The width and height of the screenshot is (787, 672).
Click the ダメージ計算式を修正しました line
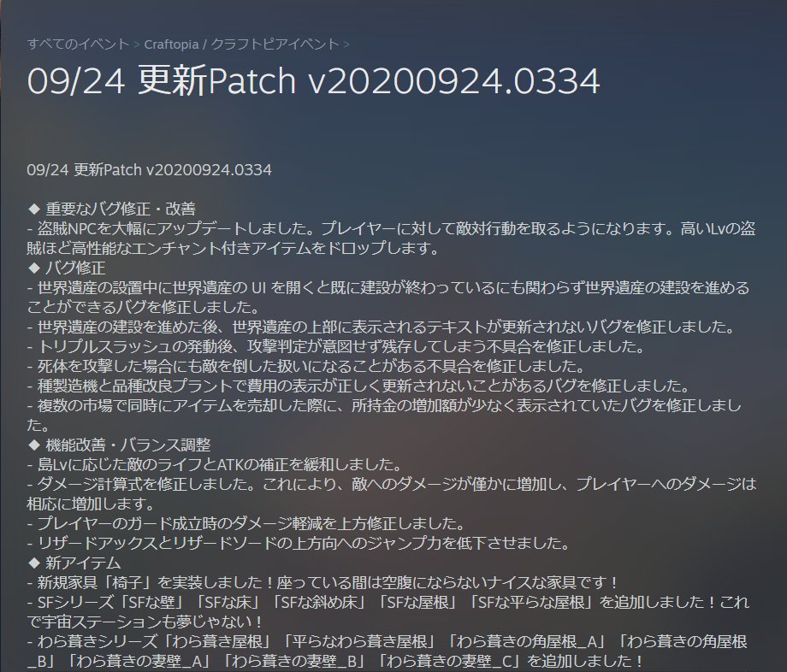click(392, 494)
